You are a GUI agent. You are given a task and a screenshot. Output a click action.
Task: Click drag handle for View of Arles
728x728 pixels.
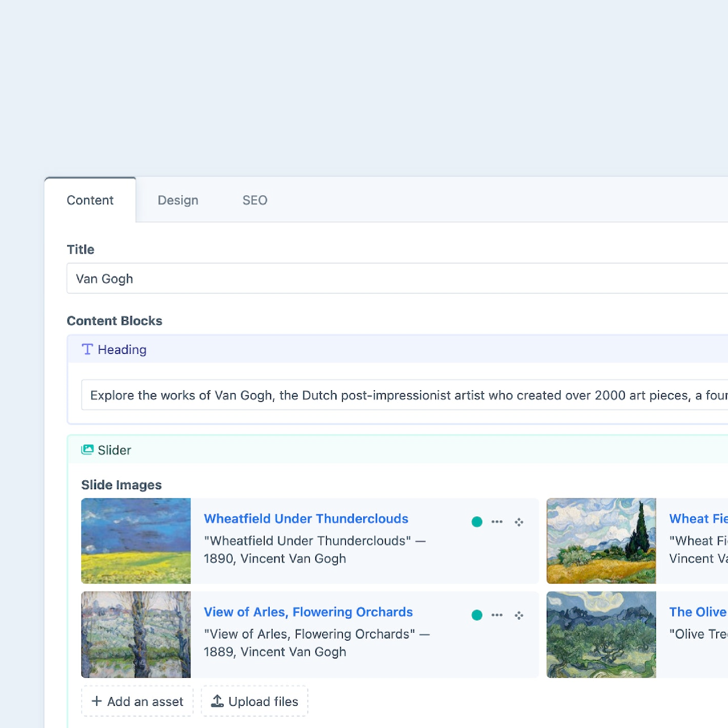coord(519,615)
